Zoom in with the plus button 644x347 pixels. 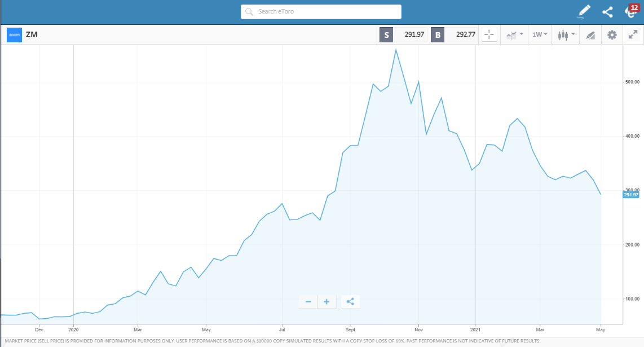pos(327,301)
